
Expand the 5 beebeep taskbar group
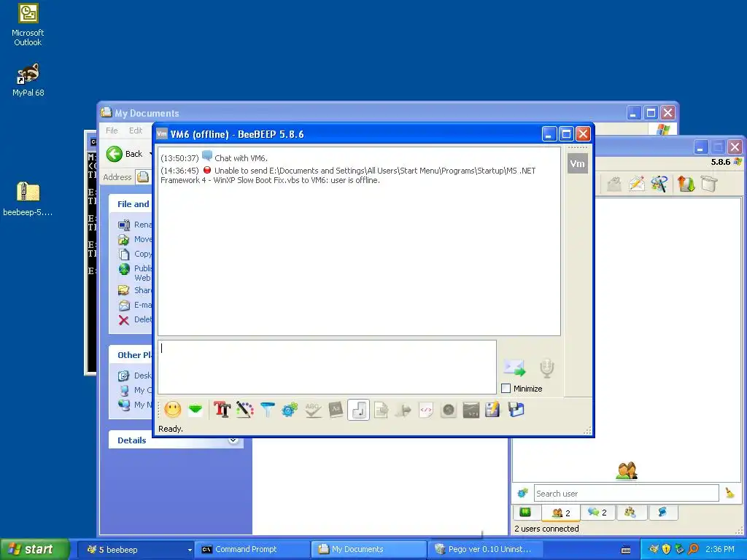[x=135, y=550]
